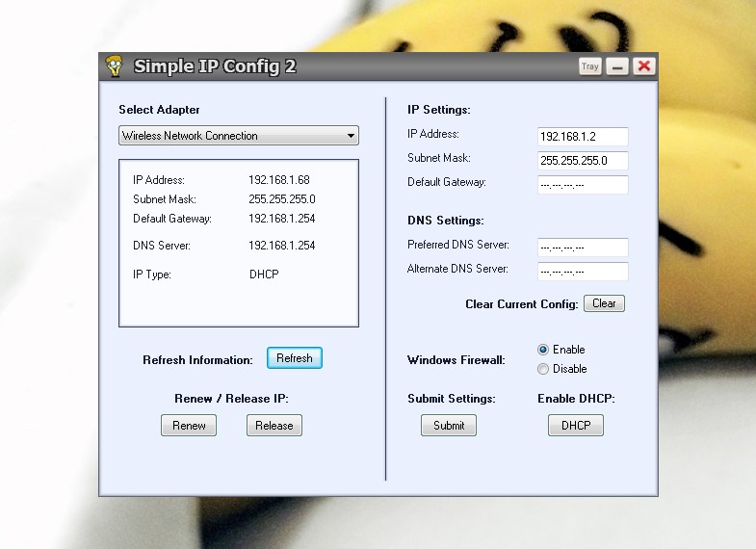
Task: Submit the IP settings
Action: tap(449, 425)
